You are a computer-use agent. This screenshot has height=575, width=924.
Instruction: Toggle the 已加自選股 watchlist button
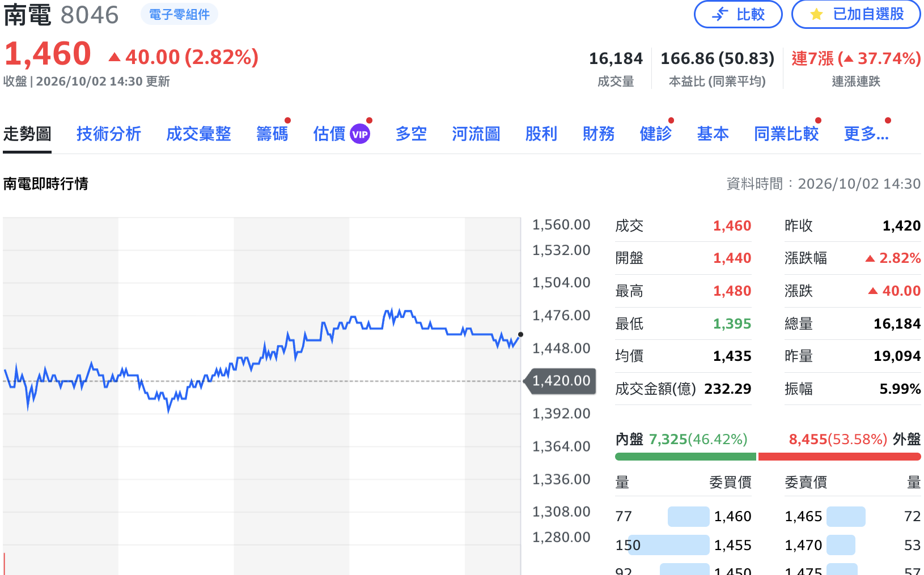[x=856, y=14]
